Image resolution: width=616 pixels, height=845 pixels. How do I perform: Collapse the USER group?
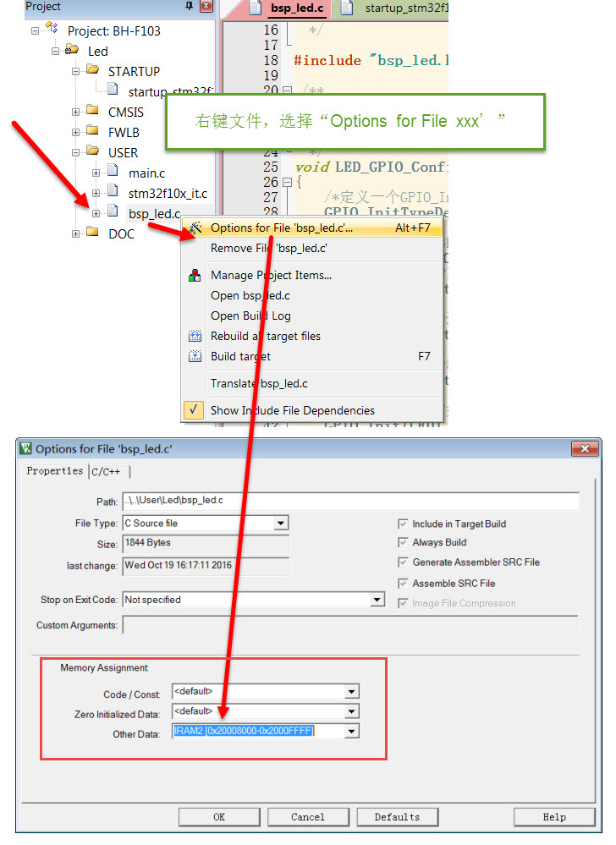75,153
